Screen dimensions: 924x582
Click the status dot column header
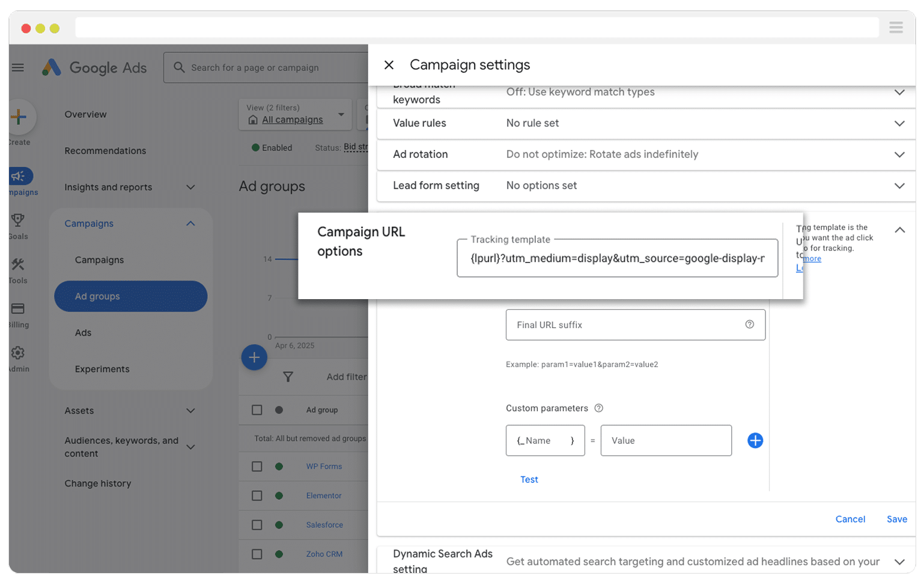(x=279, y=410)
